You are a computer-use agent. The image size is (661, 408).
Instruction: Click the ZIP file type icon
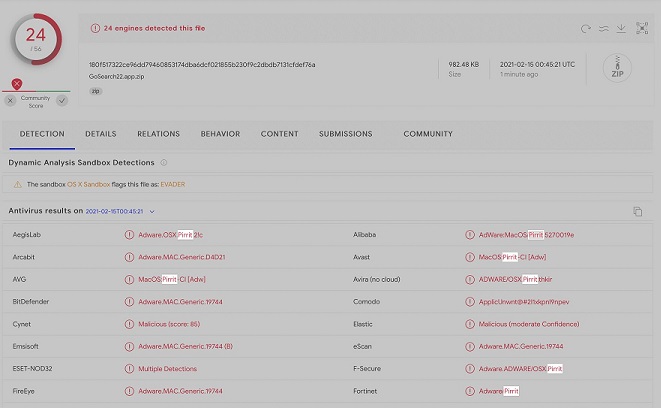click(x=617, y=68)
